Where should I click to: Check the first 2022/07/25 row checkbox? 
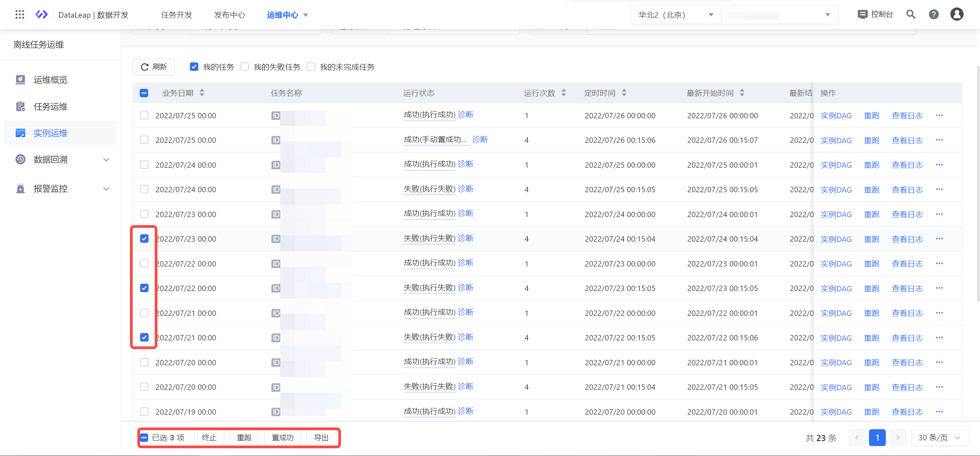coord(144,115)
